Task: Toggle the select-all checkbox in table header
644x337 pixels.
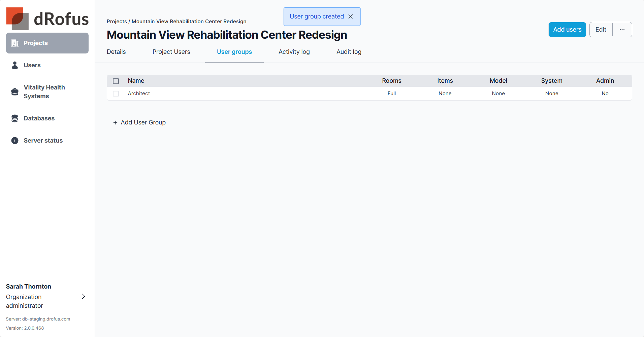Action: pos(116,81)
